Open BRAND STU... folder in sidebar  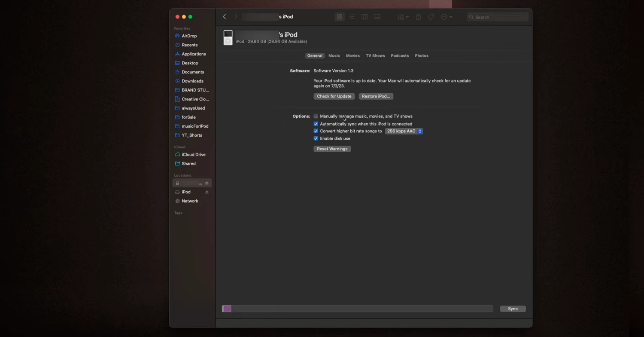pyautogui.click(x=192, y=90)
